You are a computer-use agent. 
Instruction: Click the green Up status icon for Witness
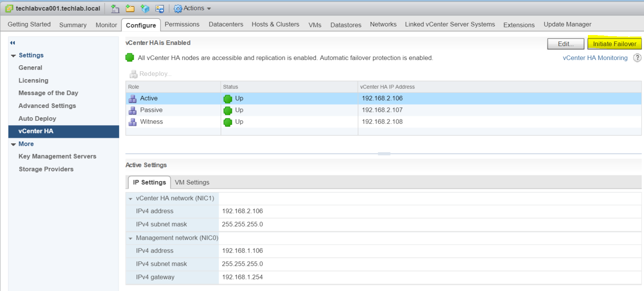point(228,122)
